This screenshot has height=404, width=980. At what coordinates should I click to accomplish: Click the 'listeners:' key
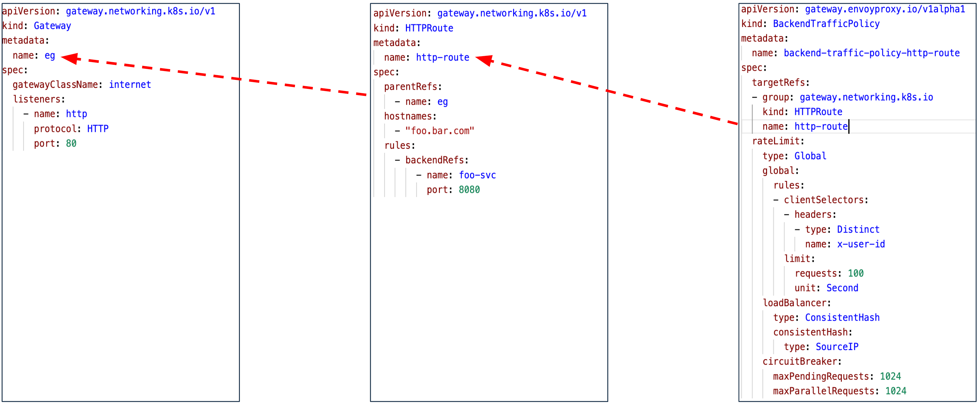click(x=39, y=99)
